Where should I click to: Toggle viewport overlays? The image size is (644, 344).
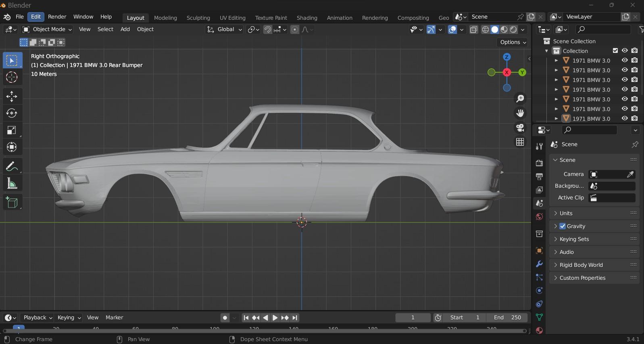click(452, 29)
